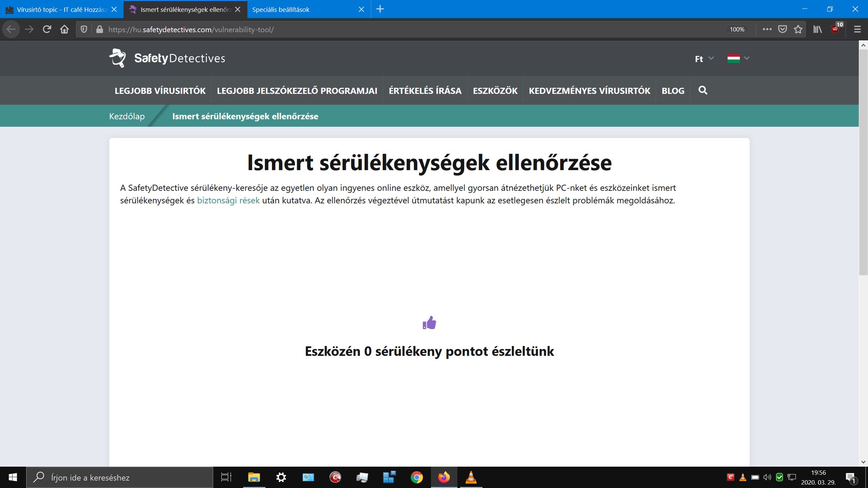Open a new browser tab
The height and width of the screenshot is (488, 868).
[x=380, y=9]
